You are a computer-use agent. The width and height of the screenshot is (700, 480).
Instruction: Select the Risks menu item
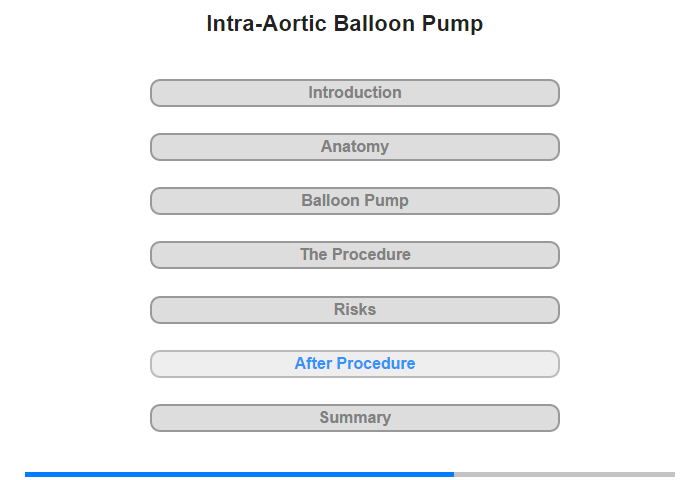pyautogui.click(x=354, y=310)
